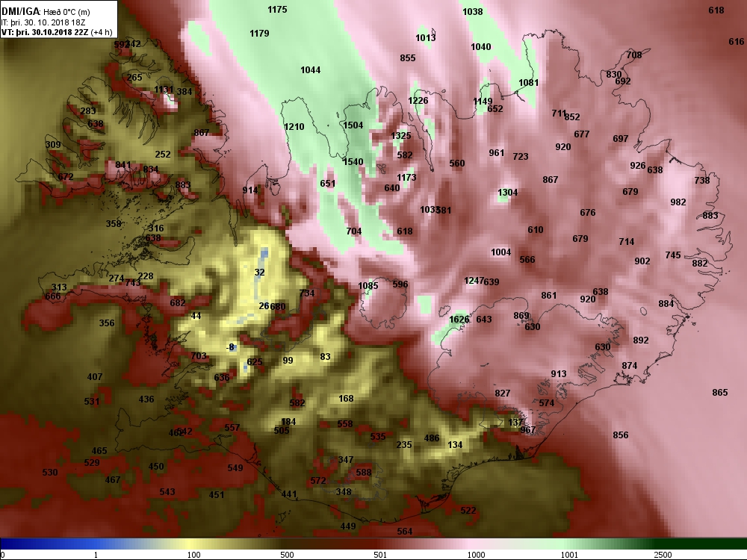Click the '1540' height value

coord(353,162)
